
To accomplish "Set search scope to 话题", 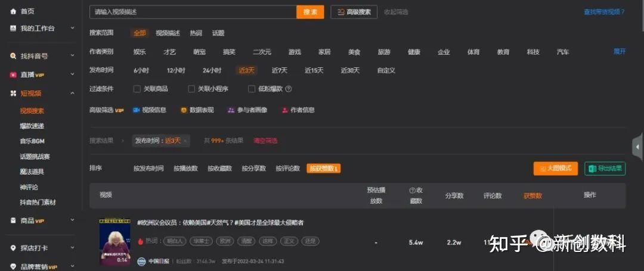I will tap(218, 33).
